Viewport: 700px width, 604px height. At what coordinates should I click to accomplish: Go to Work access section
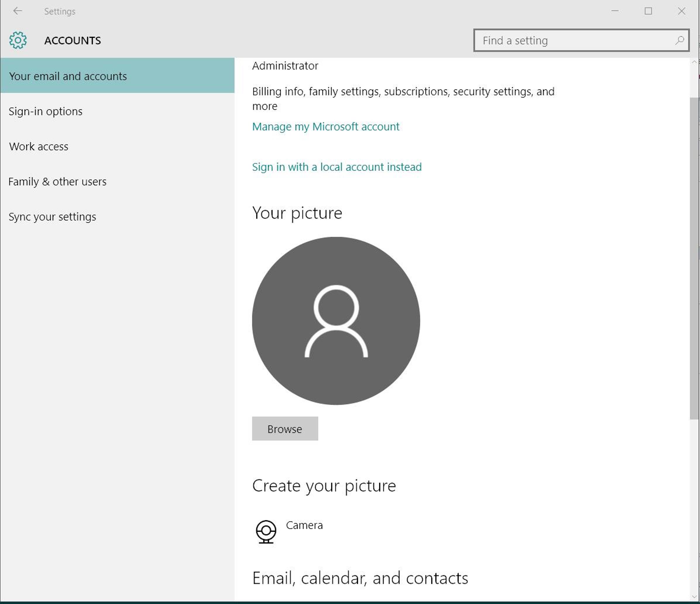pyautogui.click(x=39, y=146)
